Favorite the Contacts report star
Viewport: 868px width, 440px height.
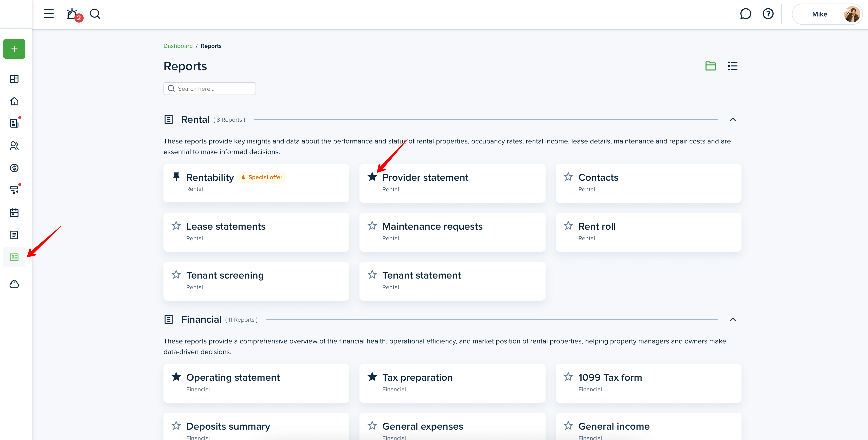(568, 177)
